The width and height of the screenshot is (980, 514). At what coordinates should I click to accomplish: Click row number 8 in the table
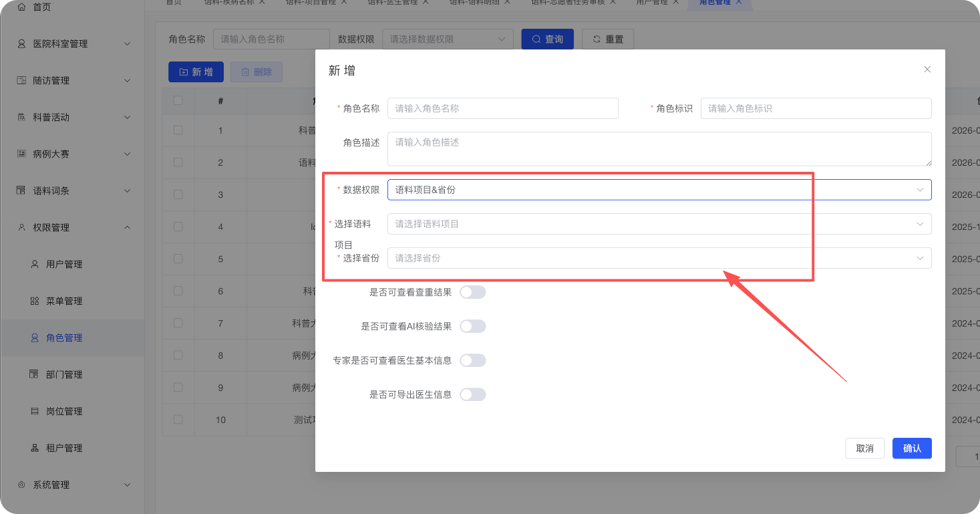tap(220, 356)
